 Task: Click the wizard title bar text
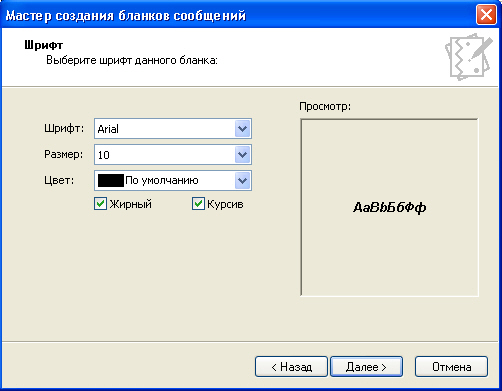pyautogui.click(x=126, y=16)
